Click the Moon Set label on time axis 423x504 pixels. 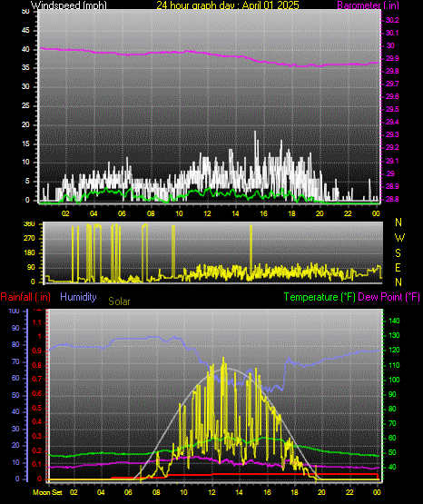47,492
